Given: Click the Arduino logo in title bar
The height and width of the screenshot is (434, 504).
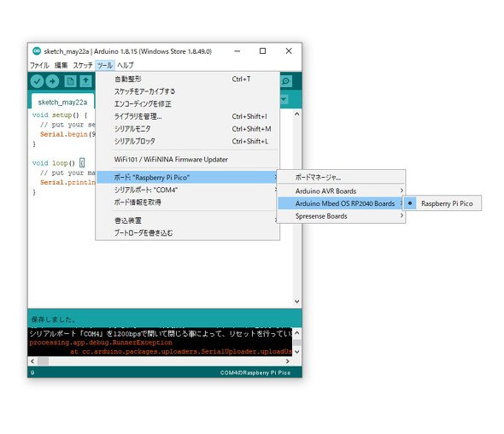Looking at the screenshot, I should (37, 50).
